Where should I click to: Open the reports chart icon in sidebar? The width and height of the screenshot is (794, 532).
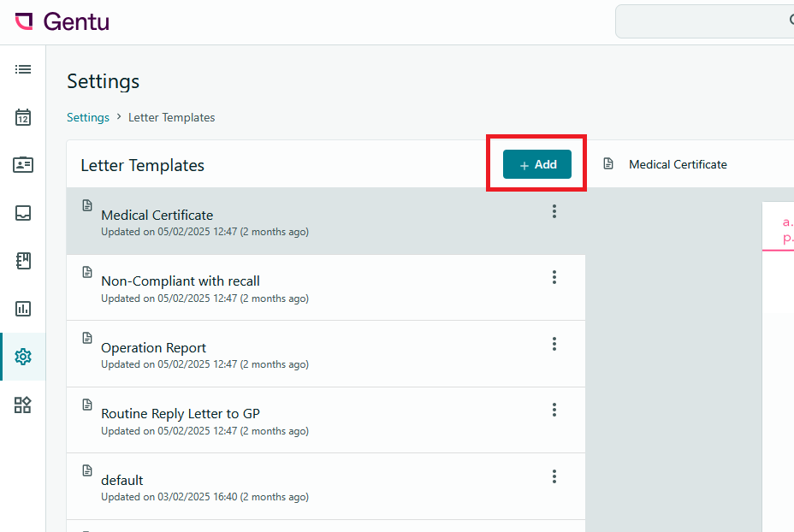click(x=23, y=309)
